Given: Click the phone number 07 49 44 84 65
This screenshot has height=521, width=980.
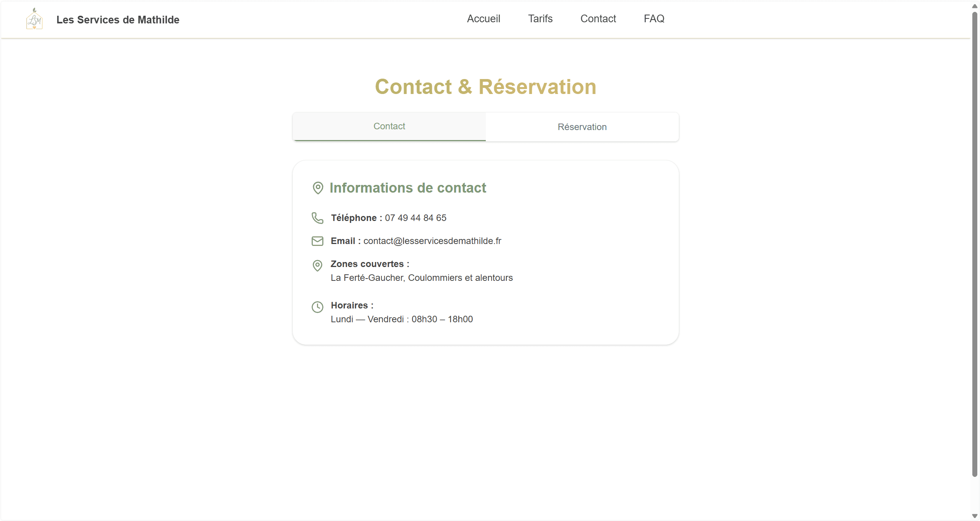Looking at the screenshot, I should point(416,218).
